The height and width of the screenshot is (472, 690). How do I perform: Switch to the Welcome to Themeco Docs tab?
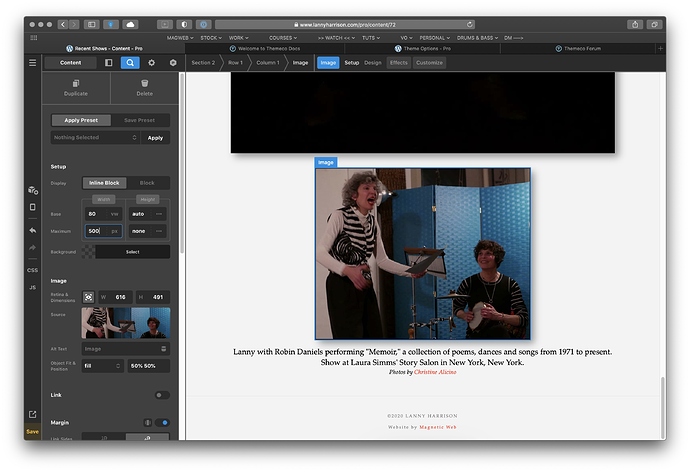point(264,48)
